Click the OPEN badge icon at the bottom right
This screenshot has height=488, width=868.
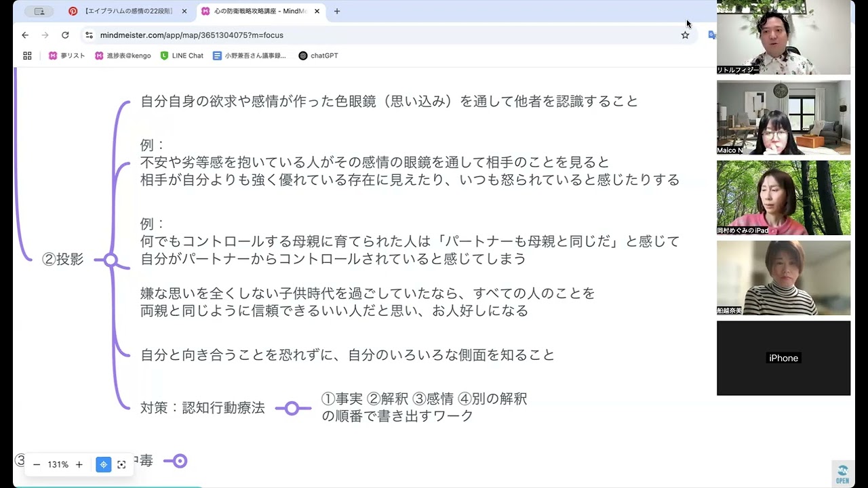[842, 474]
